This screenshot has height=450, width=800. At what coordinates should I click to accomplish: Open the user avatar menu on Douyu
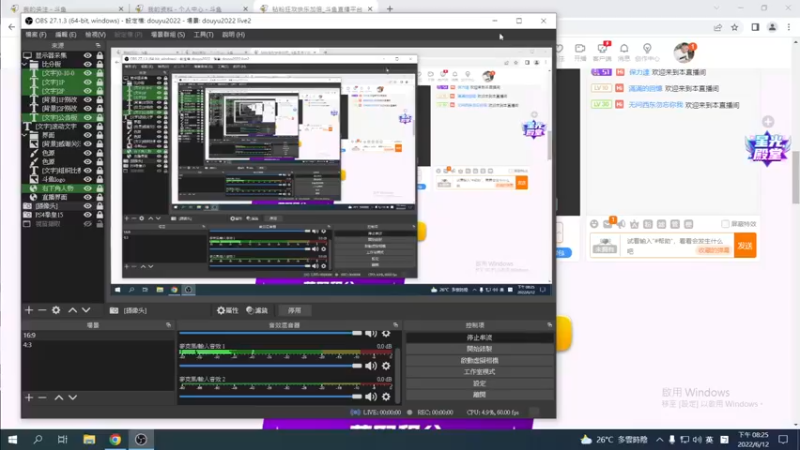coord(684,52)
